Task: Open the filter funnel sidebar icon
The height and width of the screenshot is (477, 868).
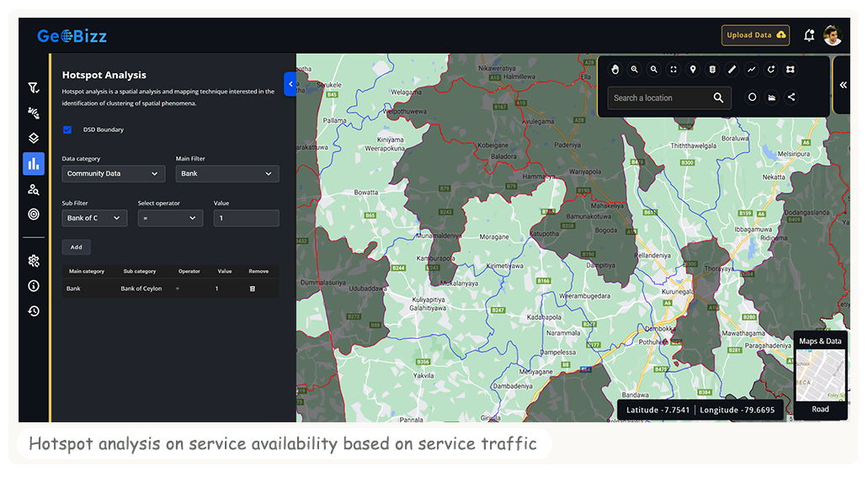Action: pos(34,87)
